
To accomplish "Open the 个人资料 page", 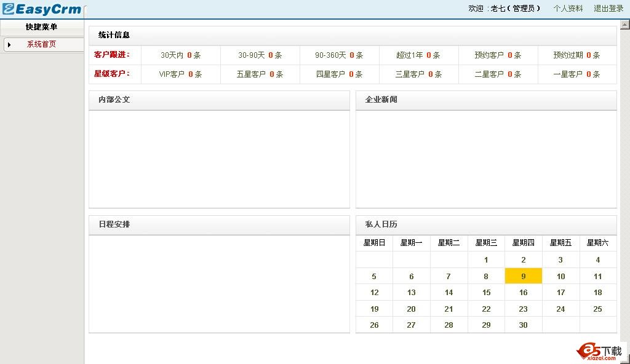I will tap(567, 9).
